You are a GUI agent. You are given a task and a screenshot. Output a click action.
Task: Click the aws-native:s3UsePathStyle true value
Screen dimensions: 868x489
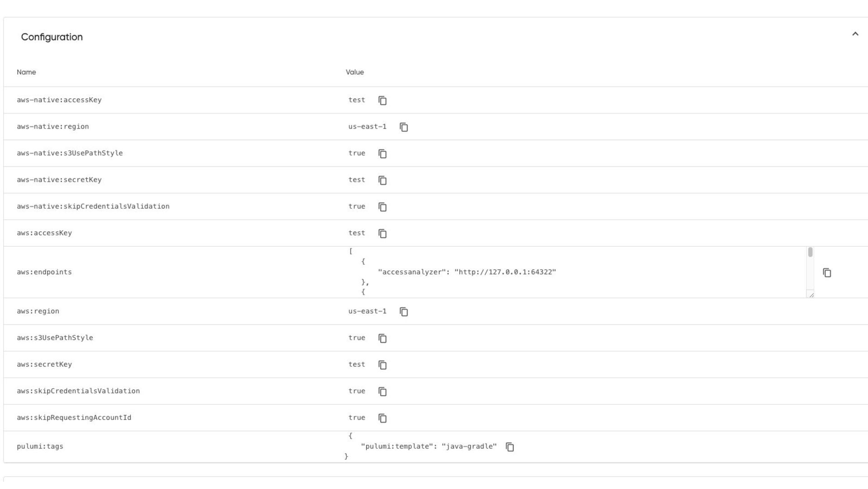click(357, 153)
